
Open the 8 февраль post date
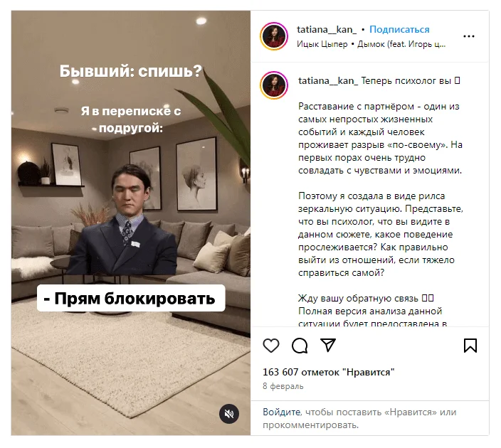coord(283,386)
